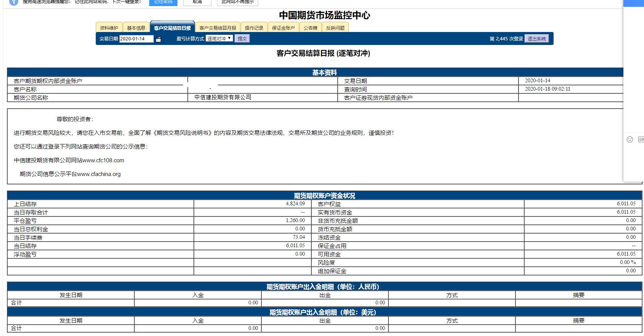
Task: Click the 客户交易结算日报 (逐笔对冲) heading
Action: point(323,53)
